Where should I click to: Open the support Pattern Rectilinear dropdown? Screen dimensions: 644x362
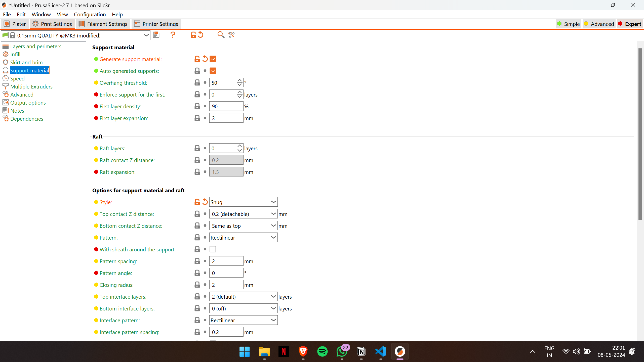point(243,237)
